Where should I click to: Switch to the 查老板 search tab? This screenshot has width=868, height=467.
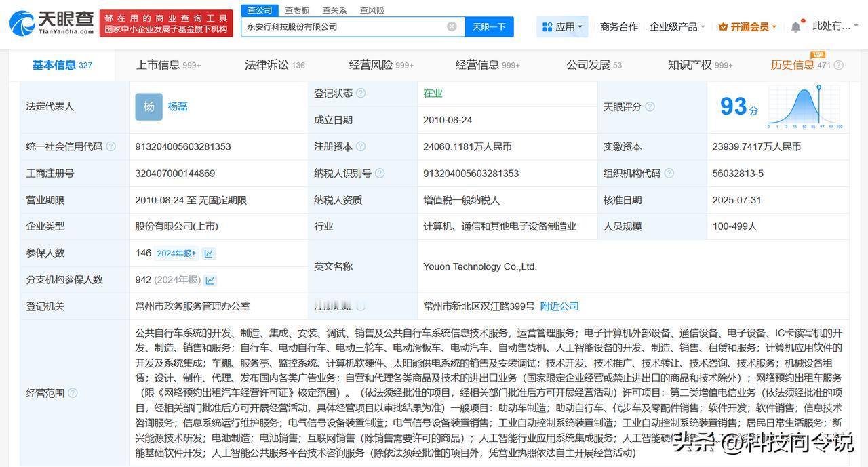(297, 10)
